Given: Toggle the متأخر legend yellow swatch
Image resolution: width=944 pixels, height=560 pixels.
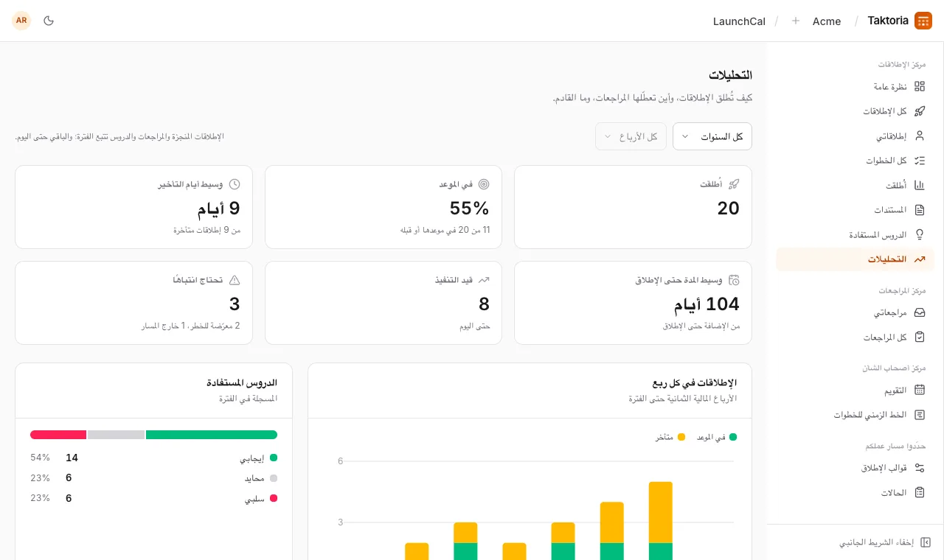Looking at the screenshot, I should [x=681, y=437].
